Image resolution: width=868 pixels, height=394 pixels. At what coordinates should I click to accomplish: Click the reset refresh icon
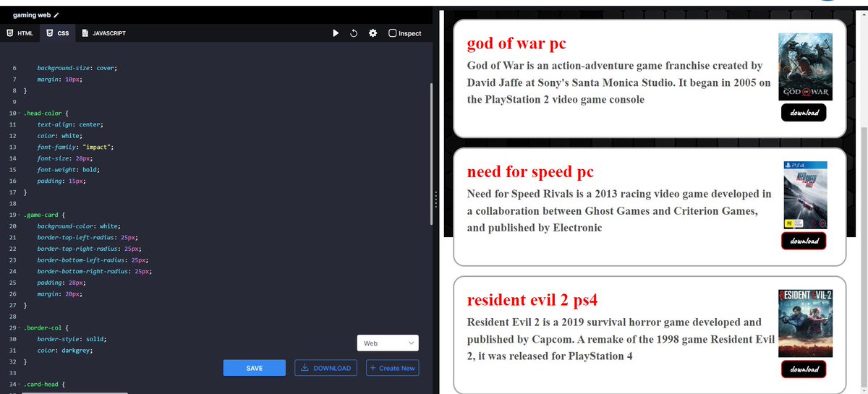click(x=354, y=33)
